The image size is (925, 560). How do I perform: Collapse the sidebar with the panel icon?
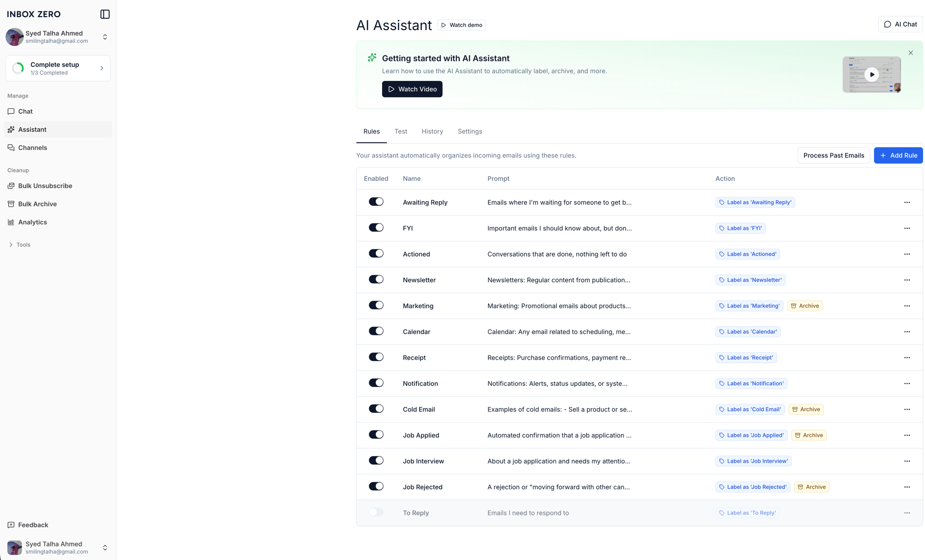tap(105, 14)
